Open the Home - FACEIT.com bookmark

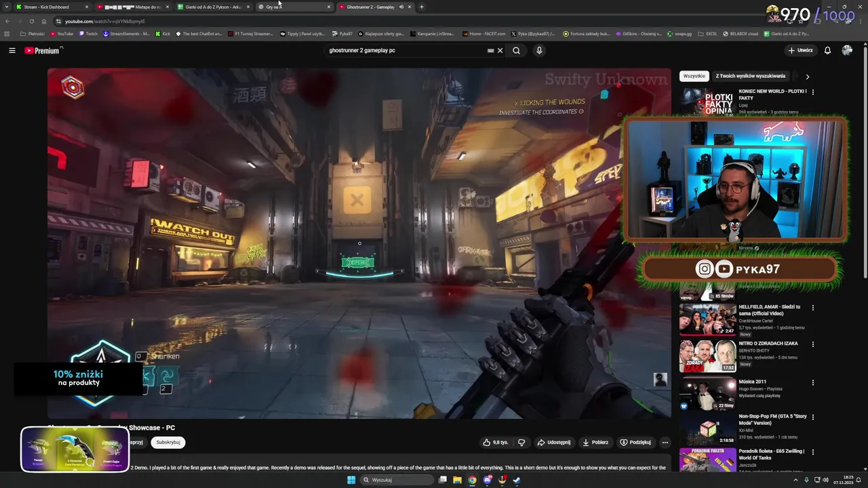pos(484,33)
